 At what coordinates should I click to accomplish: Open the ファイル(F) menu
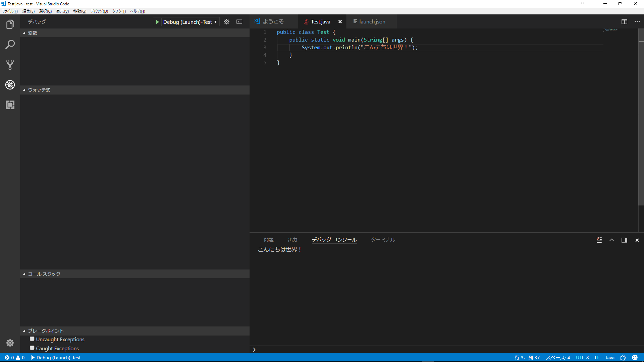tap(10, 11)
